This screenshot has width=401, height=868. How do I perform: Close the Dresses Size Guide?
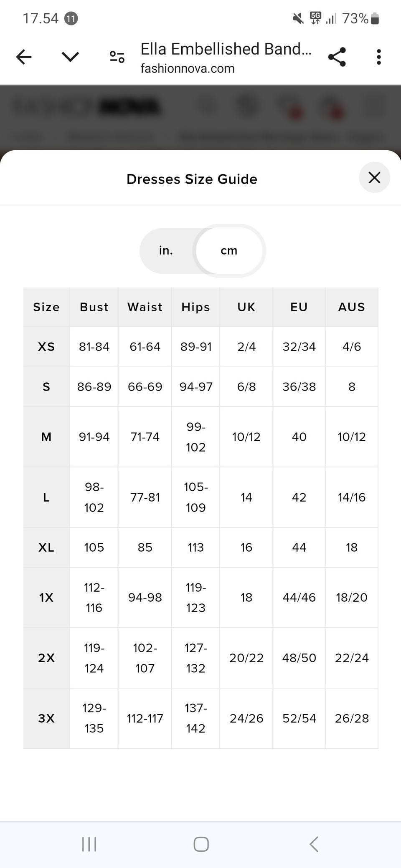point(374,177)
